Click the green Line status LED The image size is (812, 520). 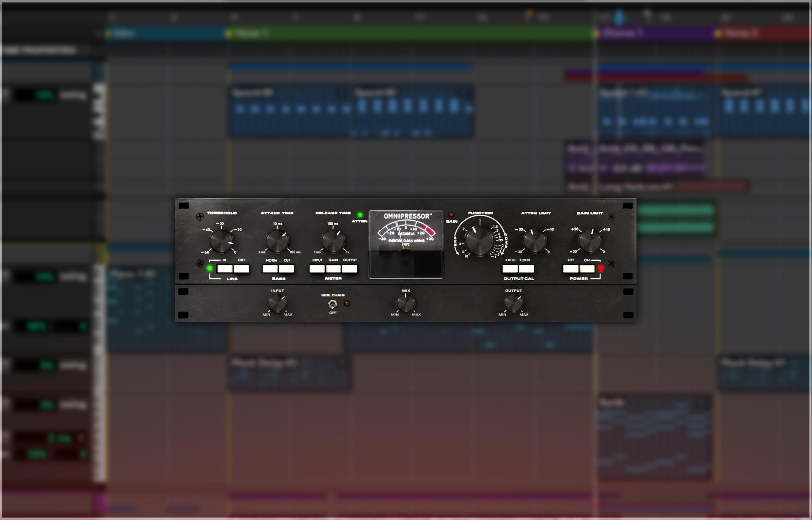coord(210,268)
